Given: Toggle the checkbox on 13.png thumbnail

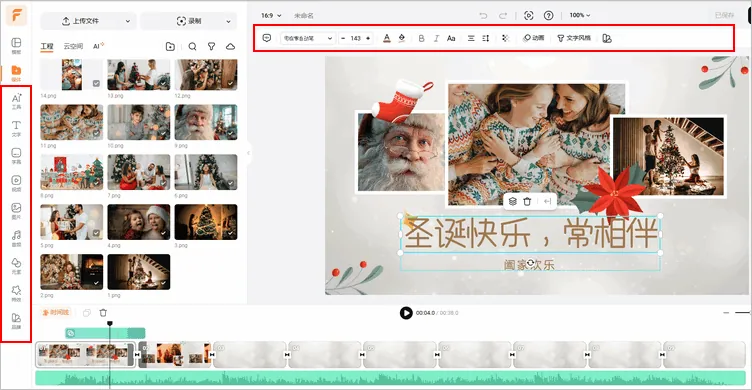Looking at the screenshot, I should click(164, 83).
